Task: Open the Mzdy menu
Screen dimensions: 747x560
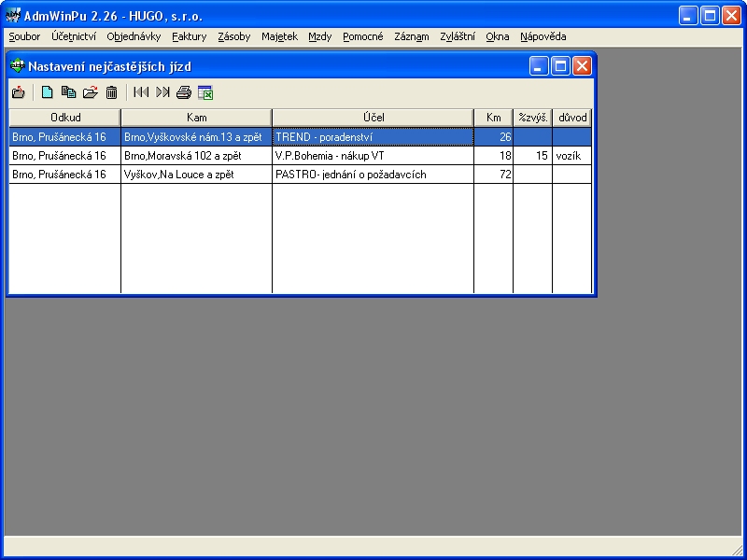Action: point(319,36)
